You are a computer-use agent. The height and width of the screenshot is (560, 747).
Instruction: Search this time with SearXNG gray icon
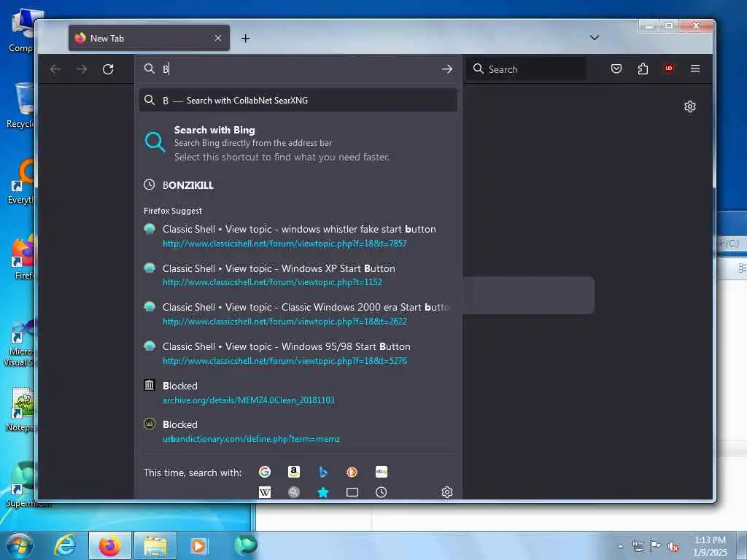pos(294,492)
